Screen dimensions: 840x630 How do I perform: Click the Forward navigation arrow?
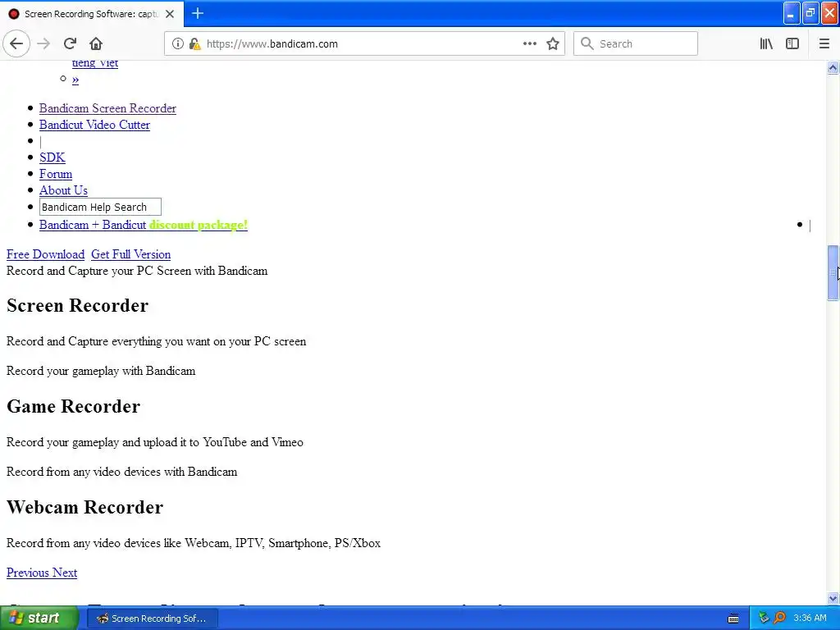tap(43, 43)
